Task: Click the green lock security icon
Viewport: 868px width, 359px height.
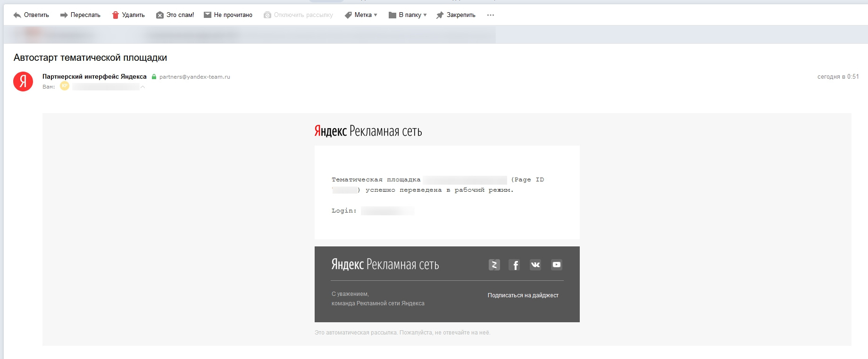Action: coord(154,77)
